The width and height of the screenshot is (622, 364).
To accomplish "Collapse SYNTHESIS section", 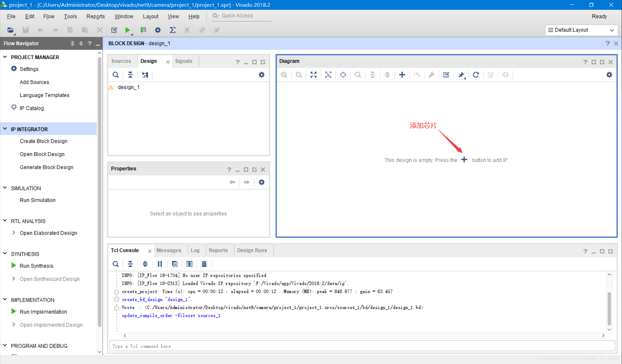I will click(5, 253).
